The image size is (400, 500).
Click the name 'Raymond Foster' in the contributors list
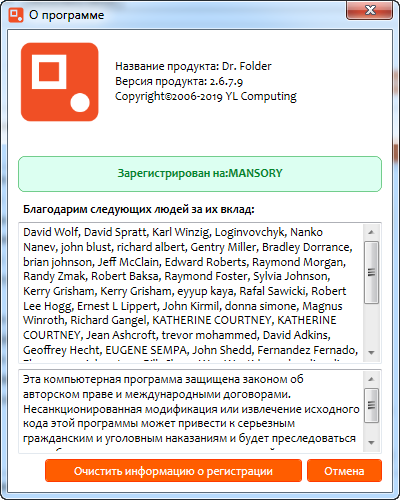(x=206, y=276)
